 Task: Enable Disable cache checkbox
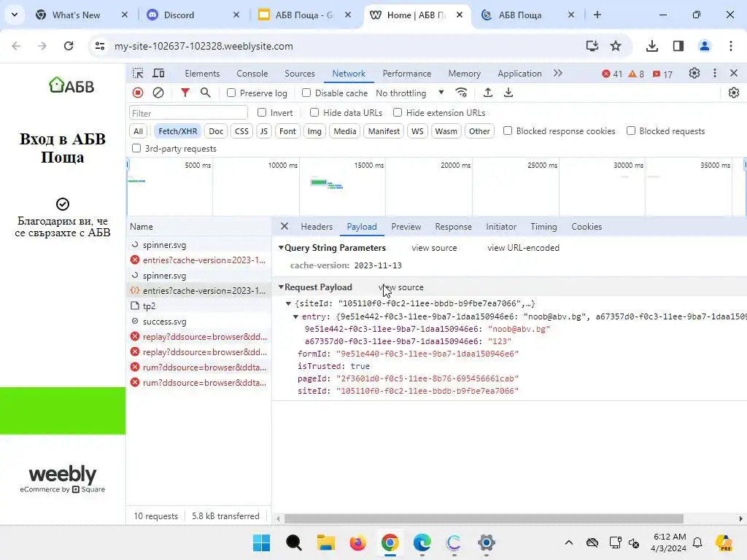[x=306, y=93]
